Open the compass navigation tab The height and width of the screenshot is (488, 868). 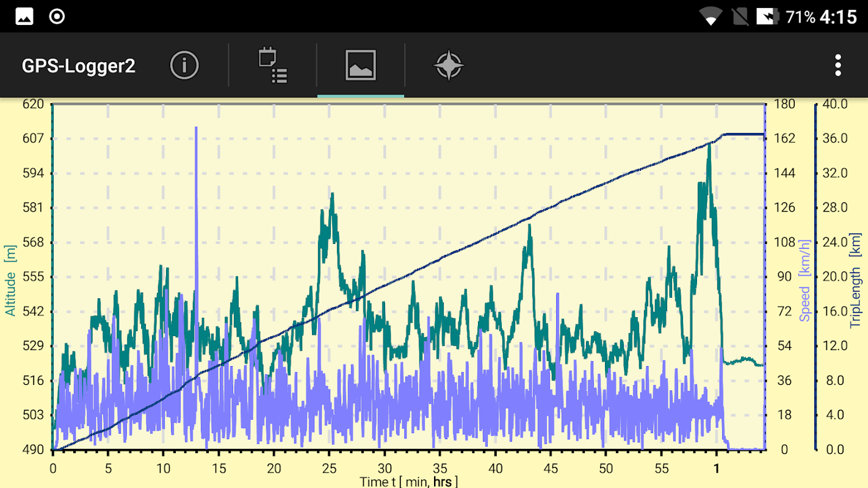coord(449,65)
